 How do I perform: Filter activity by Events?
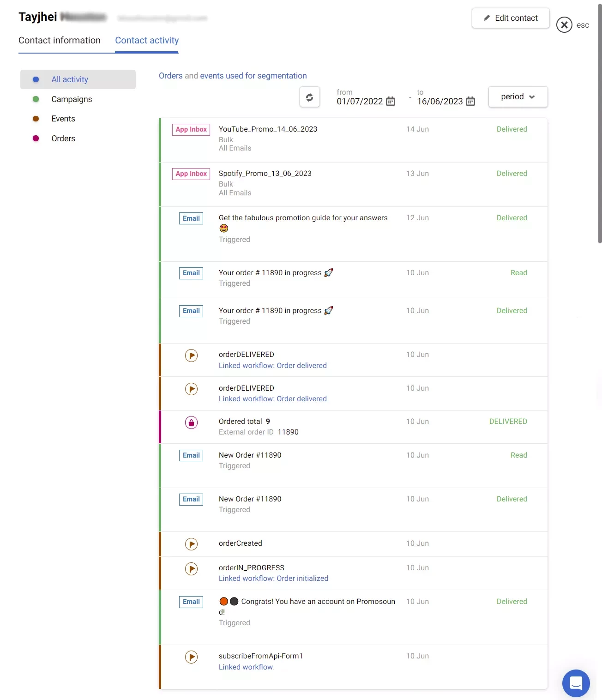63,119
